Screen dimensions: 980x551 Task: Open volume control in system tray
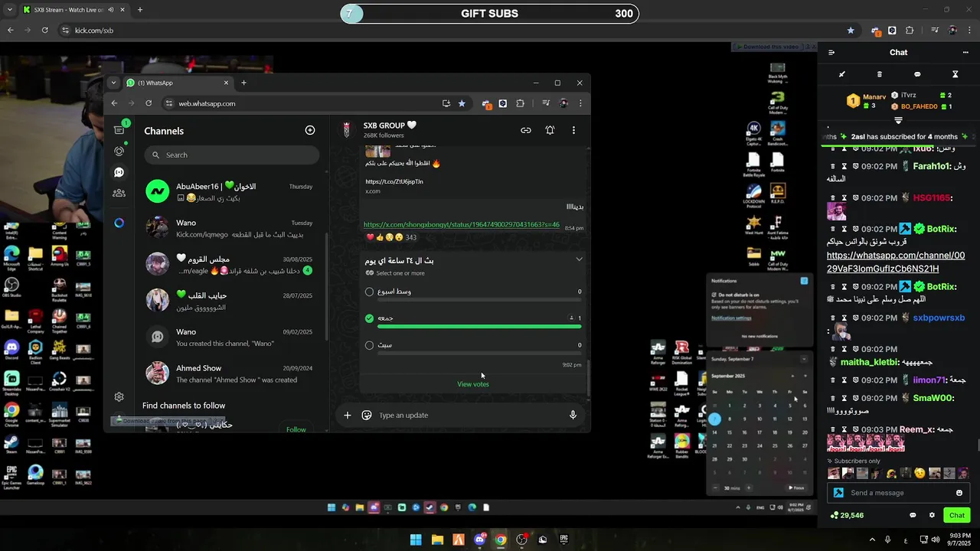[935, 540]
